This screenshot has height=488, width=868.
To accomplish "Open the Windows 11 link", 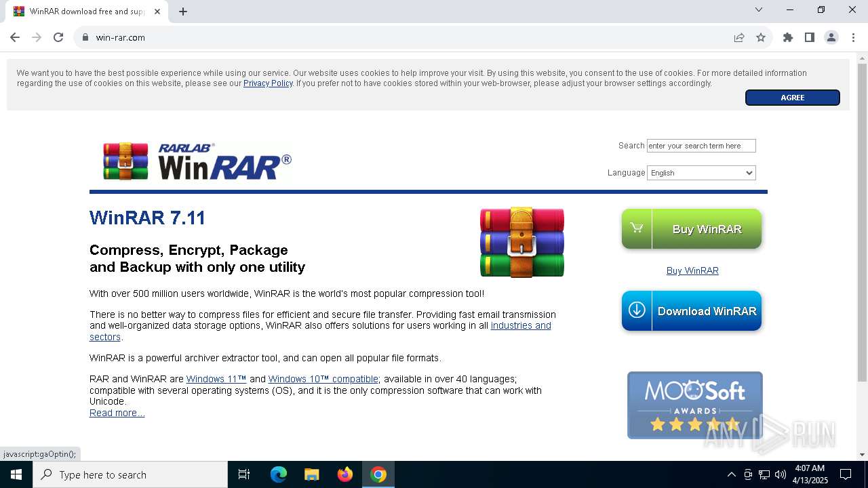I will click(216, 379).
